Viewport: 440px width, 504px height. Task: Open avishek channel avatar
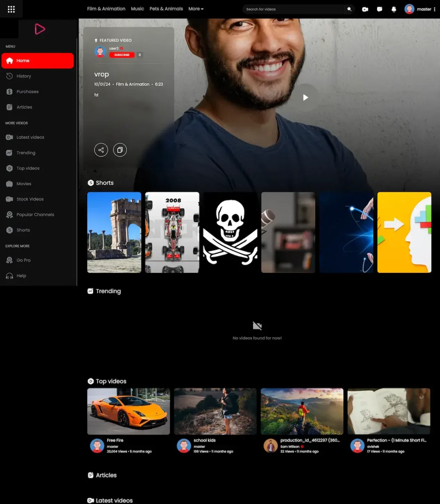357,446
